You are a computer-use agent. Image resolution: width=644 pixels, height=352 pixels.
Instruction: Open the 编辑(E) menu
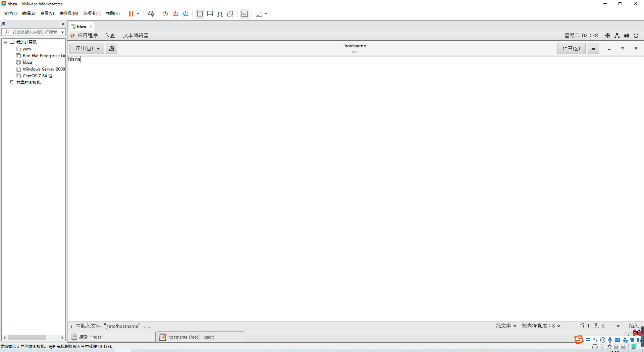point(29,13)
